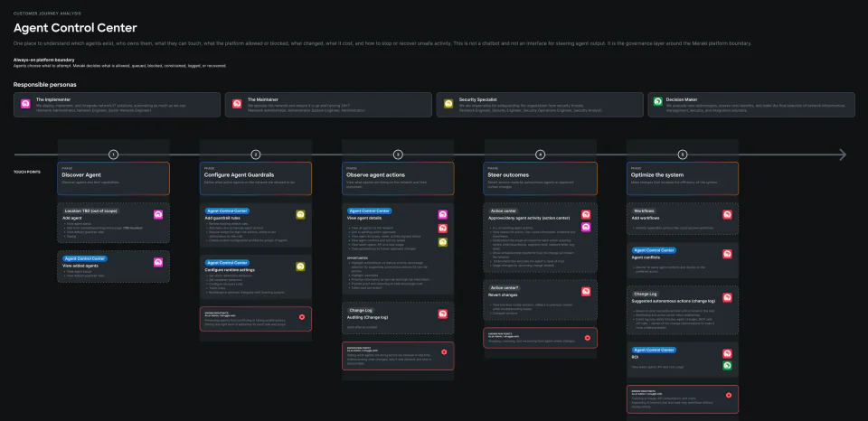Screen dimensions: 868x421
Task: Click Change Log tag above Auditing (Change log)
Action: tap(359, 311)
